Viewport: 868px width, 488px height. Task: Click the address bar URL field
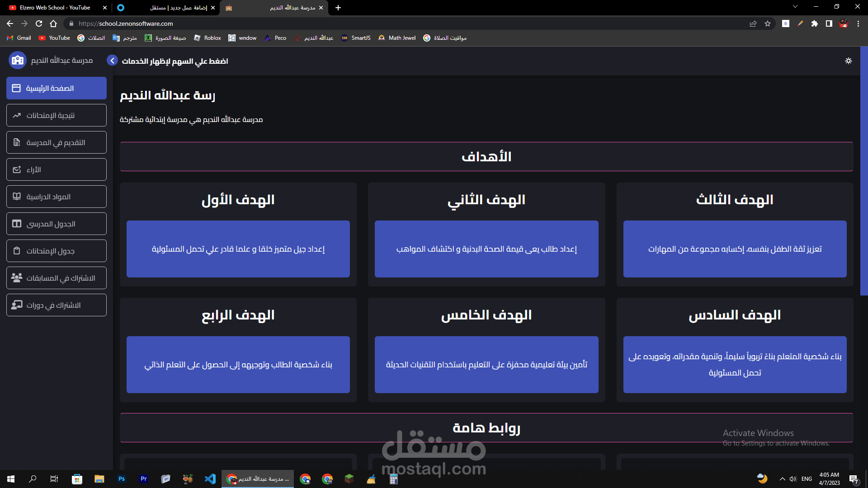(x=407, y=23)
